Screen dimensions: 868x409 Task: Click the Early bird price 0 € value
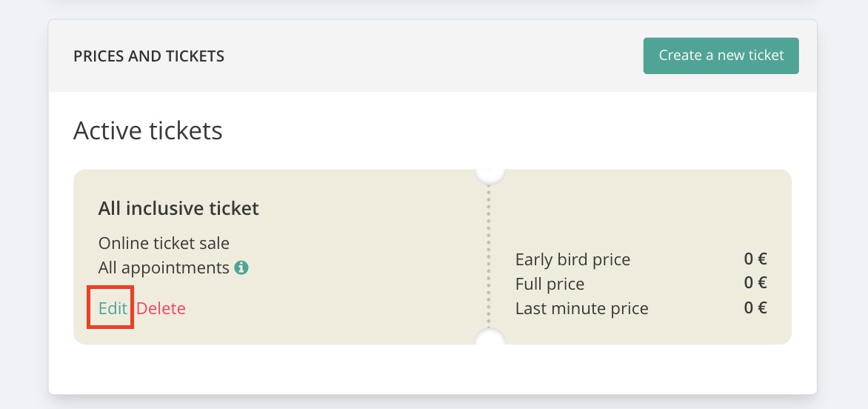tap(755, 259)
